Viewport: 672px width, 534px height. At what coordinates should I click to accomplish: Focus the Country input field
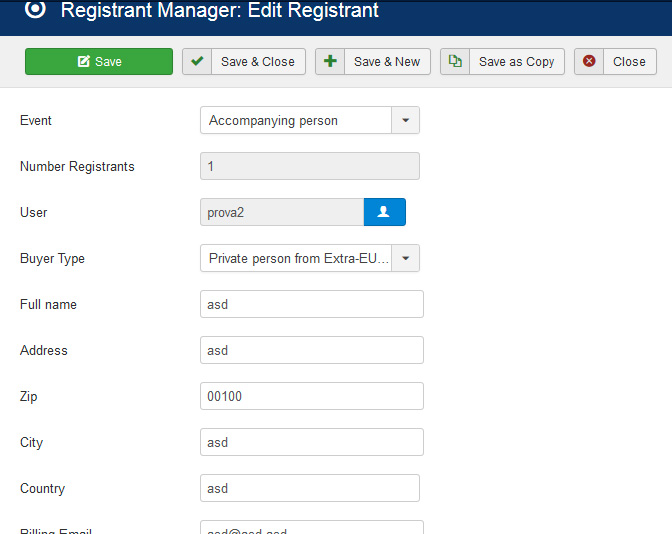(309, 488)
